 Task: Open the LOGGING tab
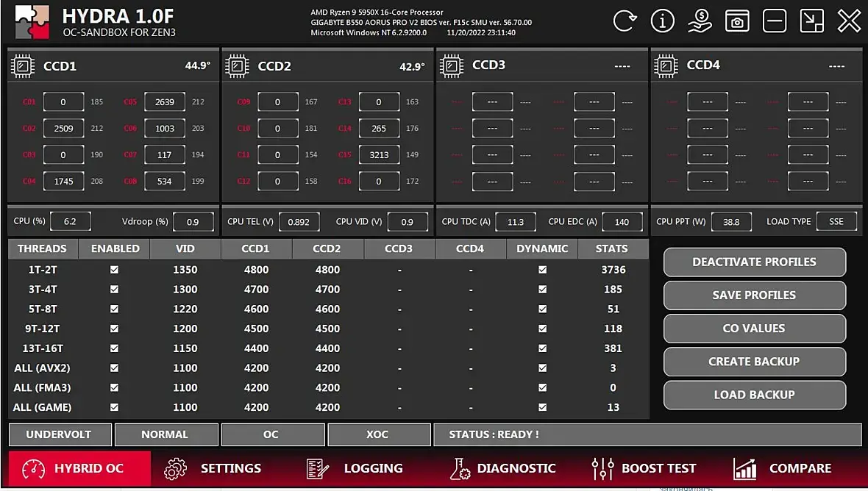(355, 468)
